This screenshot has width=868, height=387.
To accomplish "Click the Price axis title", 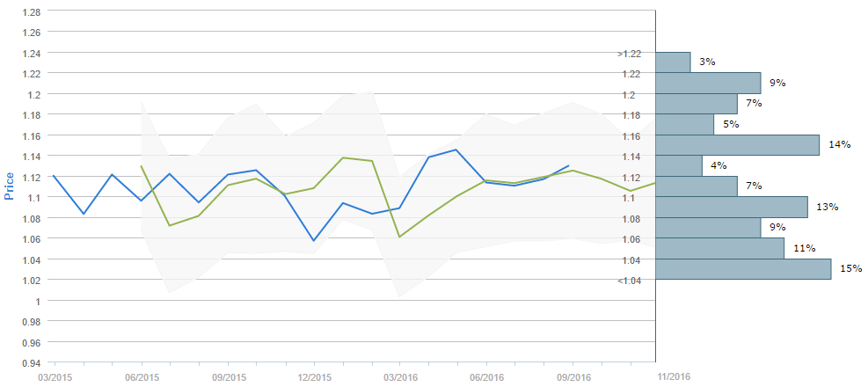I will [x=11, y=186].
